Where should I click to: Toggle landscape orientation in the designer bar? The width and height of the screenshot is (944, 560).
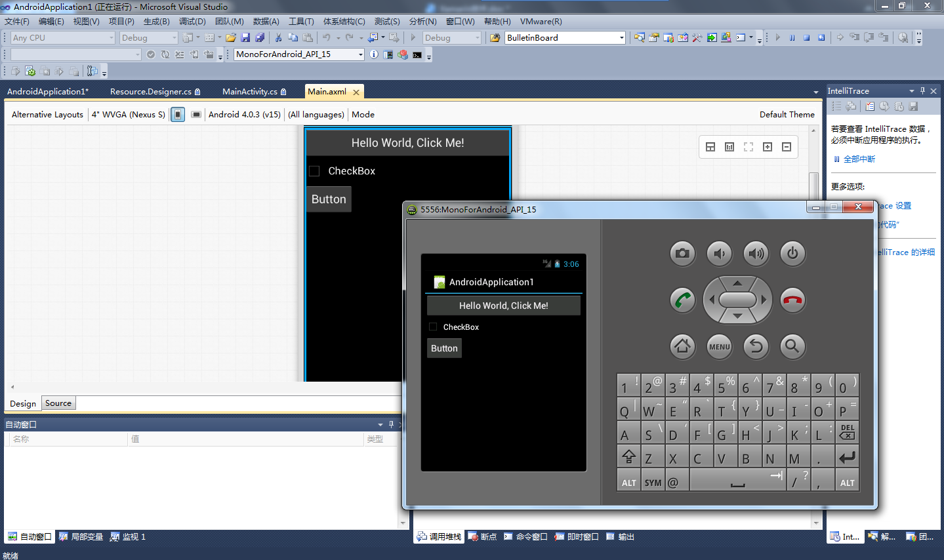(x=196, y=115)
